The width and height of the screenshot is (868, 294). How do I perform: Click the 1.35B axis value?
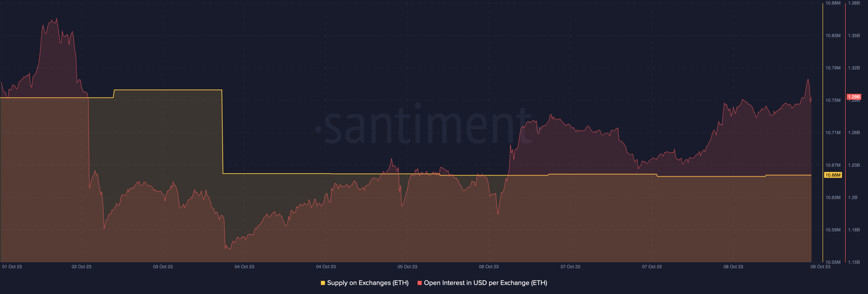[x=854, y=36]
